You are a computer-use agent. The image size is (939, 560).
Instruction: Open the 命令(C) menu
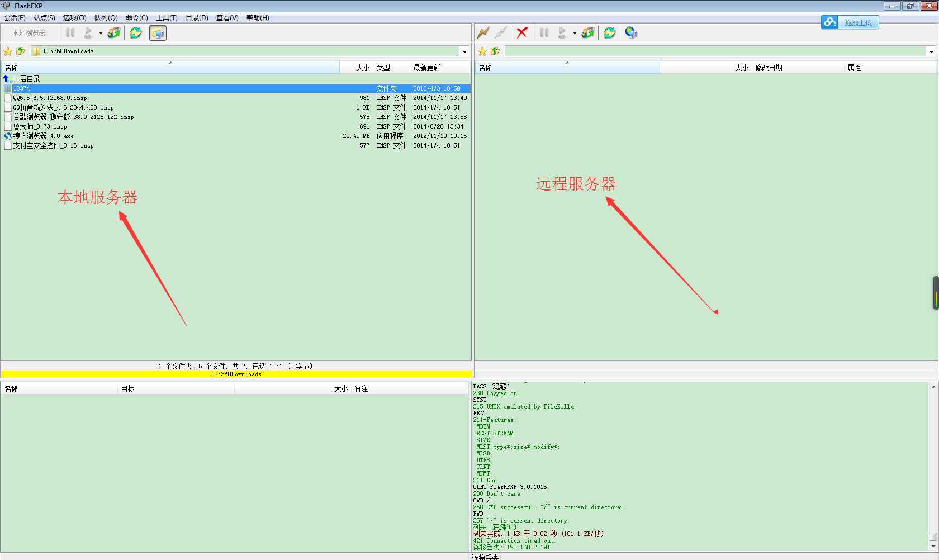click(137, 18)
